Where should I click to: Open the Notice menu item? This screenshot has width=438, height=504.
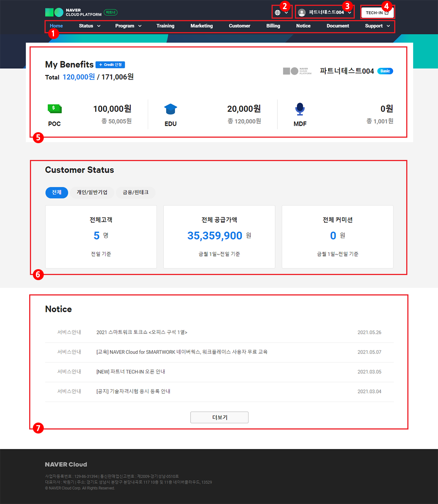point(303,26)
